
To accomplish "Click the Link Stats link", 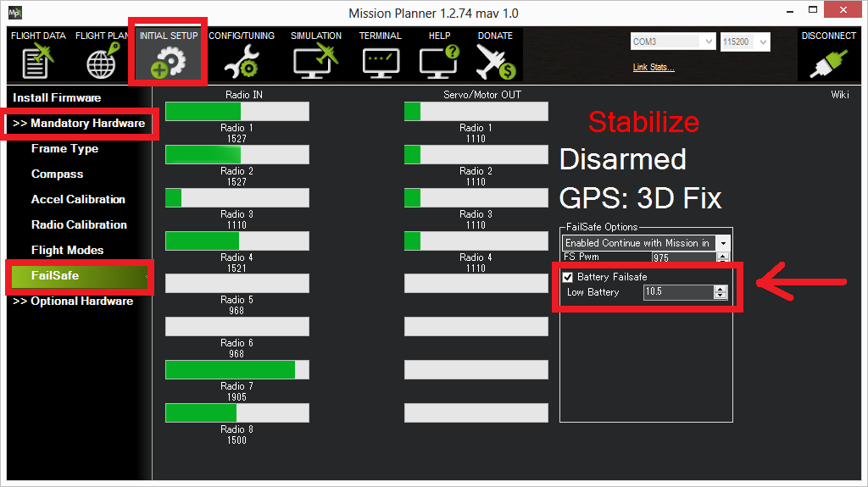I will pos(654,67).
